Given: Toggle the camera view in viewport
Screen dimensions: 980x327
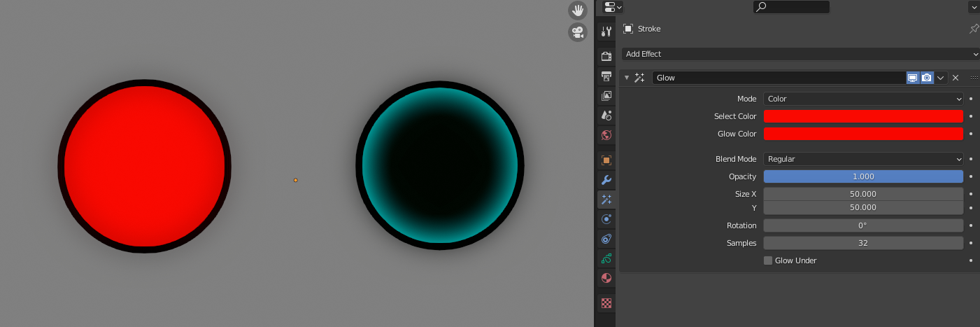Looking at the screenshot, I should point(578,32).
